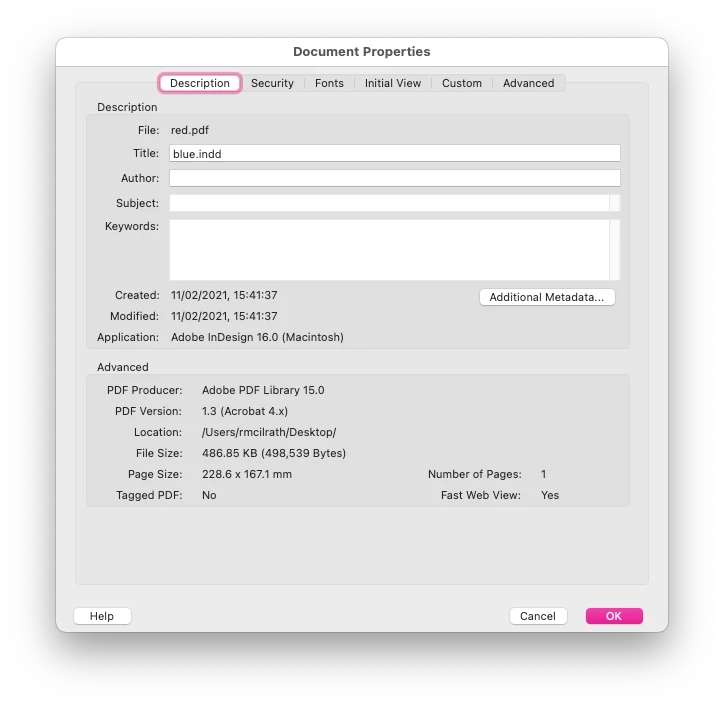
Task: Cancel the Document Properties dialog
Action: tap(538, 616)
